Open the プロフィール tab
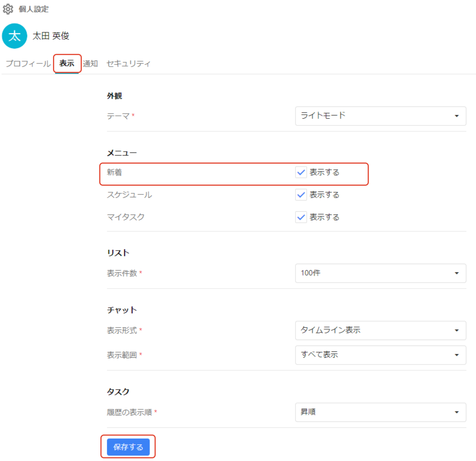 click(28, 64)
